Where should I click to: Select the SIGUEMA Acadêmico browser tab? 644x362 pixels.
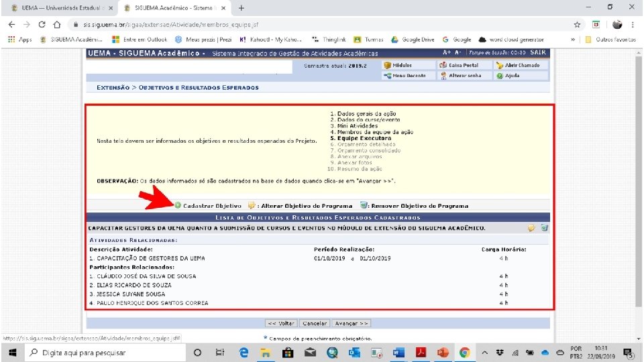tap(174, 8)
